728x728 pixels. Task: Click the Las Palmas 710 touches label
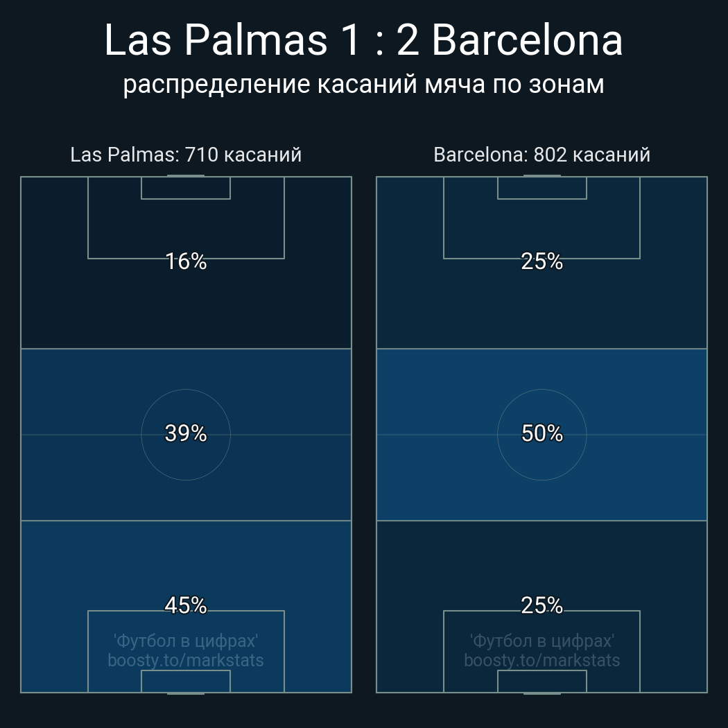[186, 155]
